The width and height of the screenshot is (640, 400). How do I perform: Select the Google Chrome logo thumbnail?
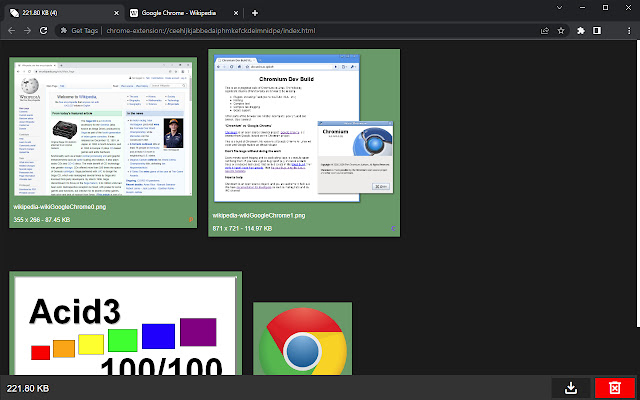coord(302,341)
